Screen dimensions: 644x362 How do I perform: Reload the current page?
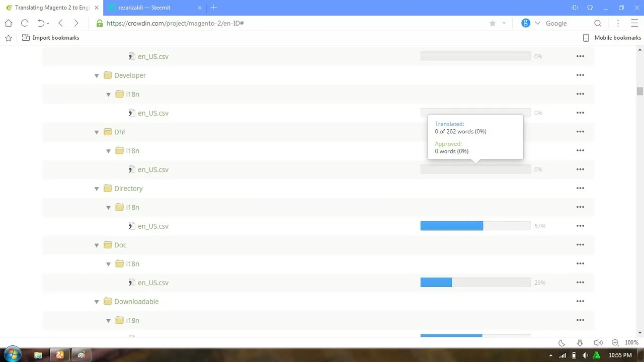(x=25, y=23)
